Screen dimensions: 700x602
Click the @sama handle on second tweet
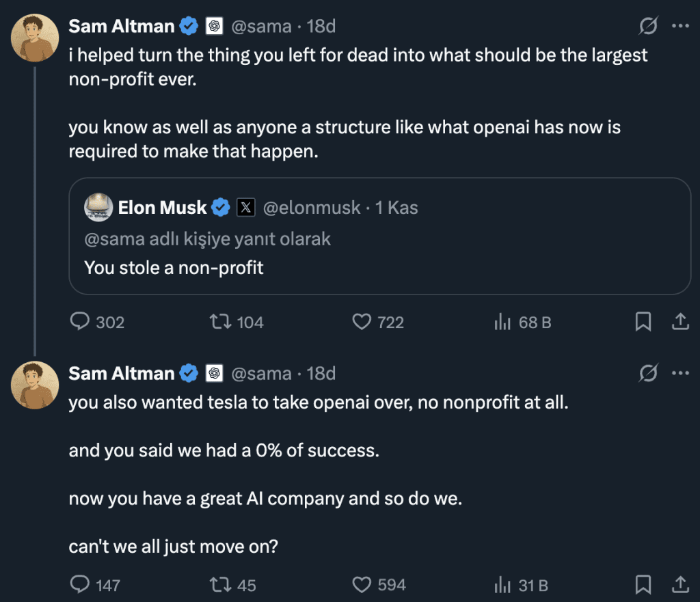[x=262, y=373]
